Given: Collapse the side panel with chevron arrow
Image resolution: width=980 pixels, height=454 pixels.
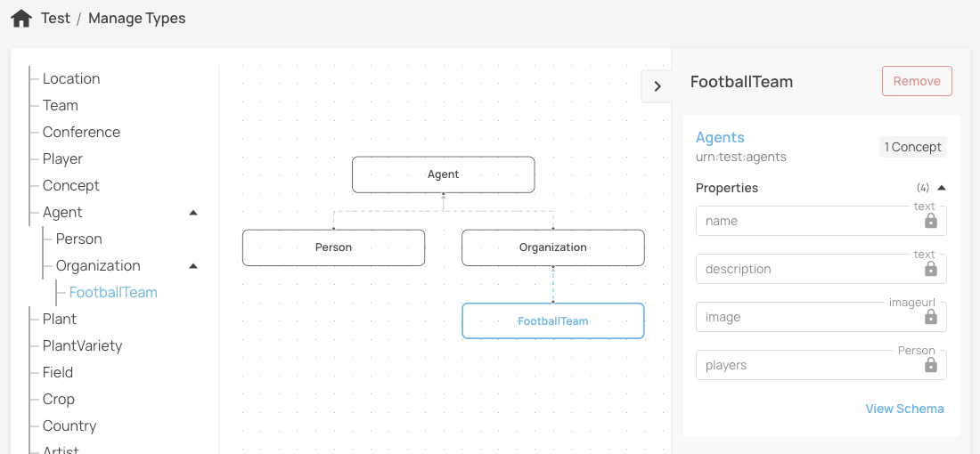Looking at the screenshot, I should (x=657, y=86).
